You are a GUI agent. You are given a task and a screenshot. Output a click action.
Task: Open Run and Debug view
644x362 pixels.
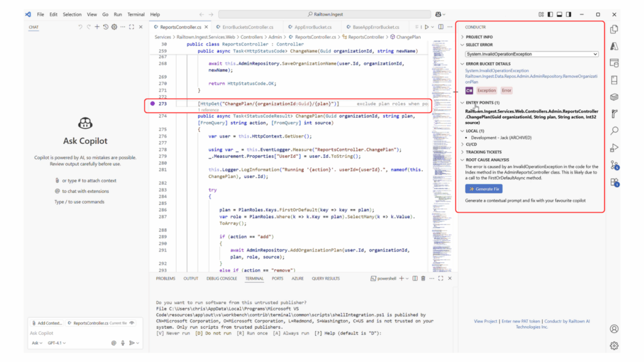coord(614,148)
